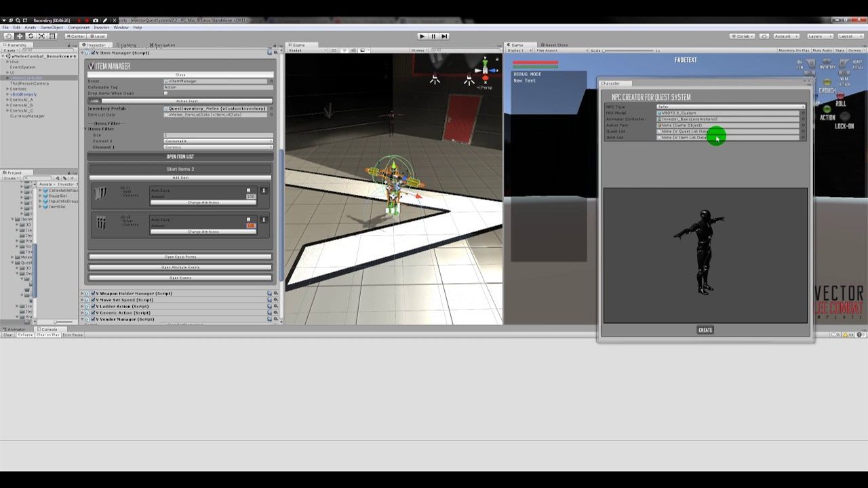Viewport: 868px width, 488px height.
Task: Select the Scale tool in toolbar
Action: (x=41, y=36)
